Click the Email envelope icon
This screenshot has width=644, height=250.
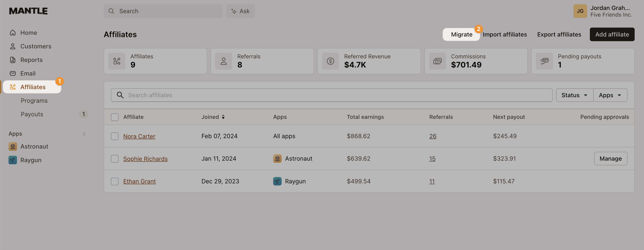click(13, 73)
